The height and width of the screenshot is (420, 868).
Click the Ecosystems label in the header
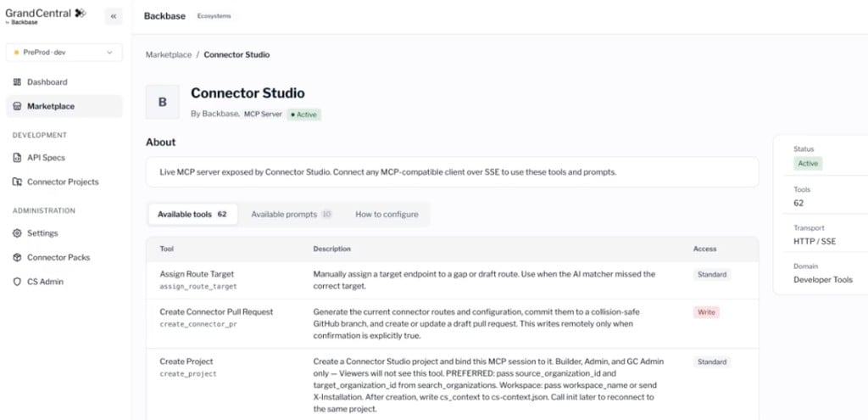pos(214,16)
